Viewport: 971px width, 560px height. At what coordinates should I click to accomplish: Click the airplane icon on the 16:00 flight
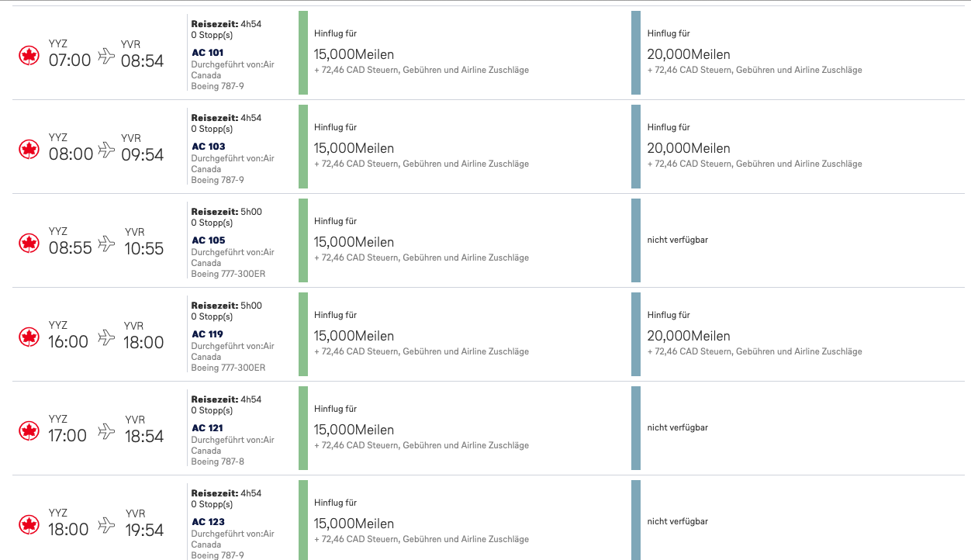tap(106, 338)
